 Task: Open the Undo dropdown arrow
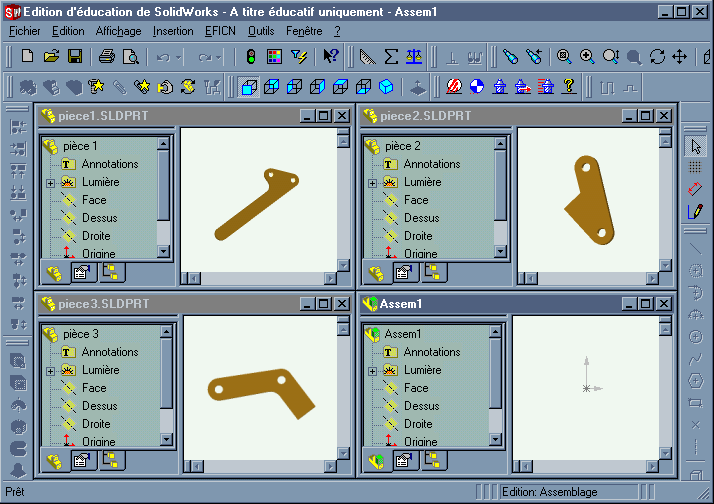178,57
